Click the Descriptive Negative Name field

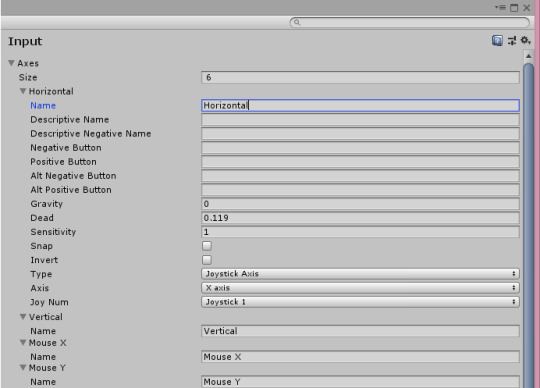(360, 134)
